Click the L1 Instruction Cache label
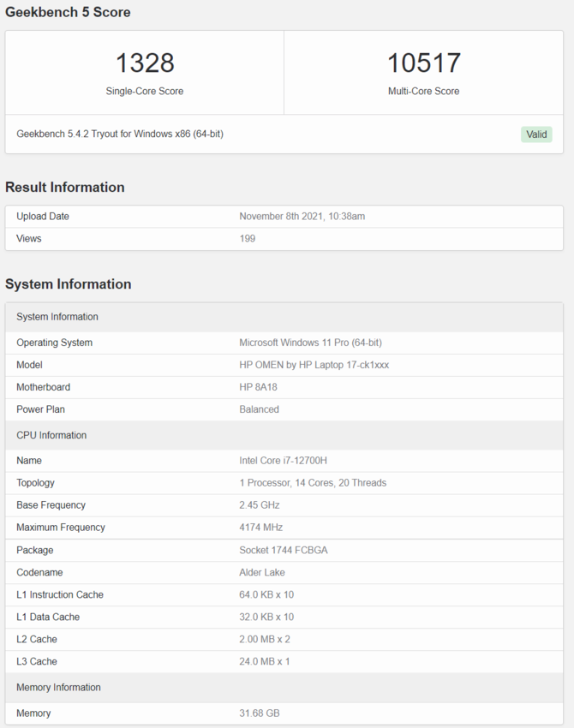Image resolution: width=574 pixels, height=728 pixels. [60, 594]
